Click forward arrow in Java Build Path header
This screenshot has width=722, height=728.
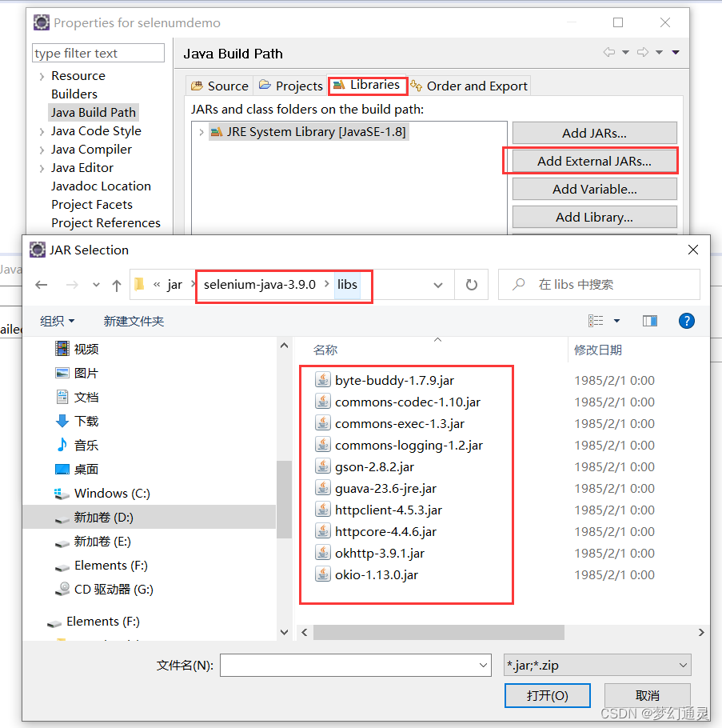coord(643,52)
